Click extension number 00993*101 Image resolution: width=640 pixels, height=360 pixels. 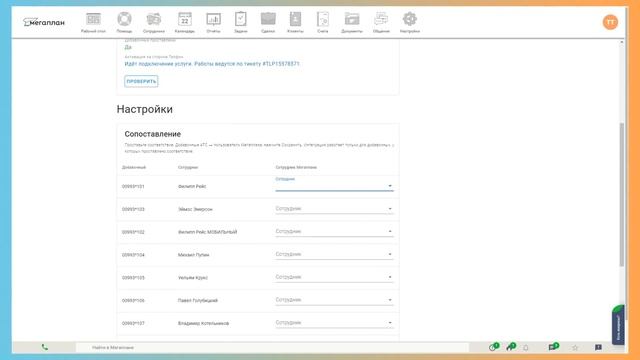coord(133,187)
